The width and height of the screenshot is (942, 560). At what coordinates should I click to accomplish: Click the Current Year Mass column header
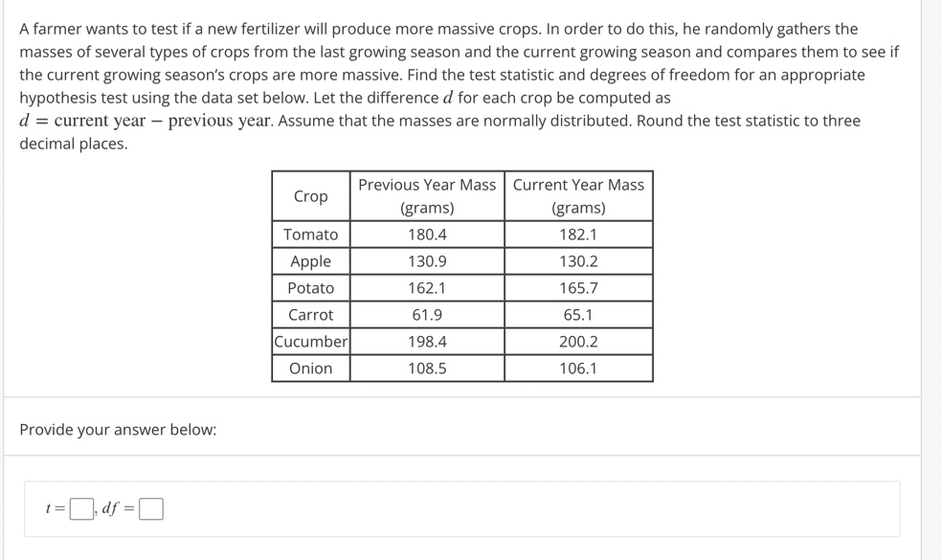[x=576, y=196]
